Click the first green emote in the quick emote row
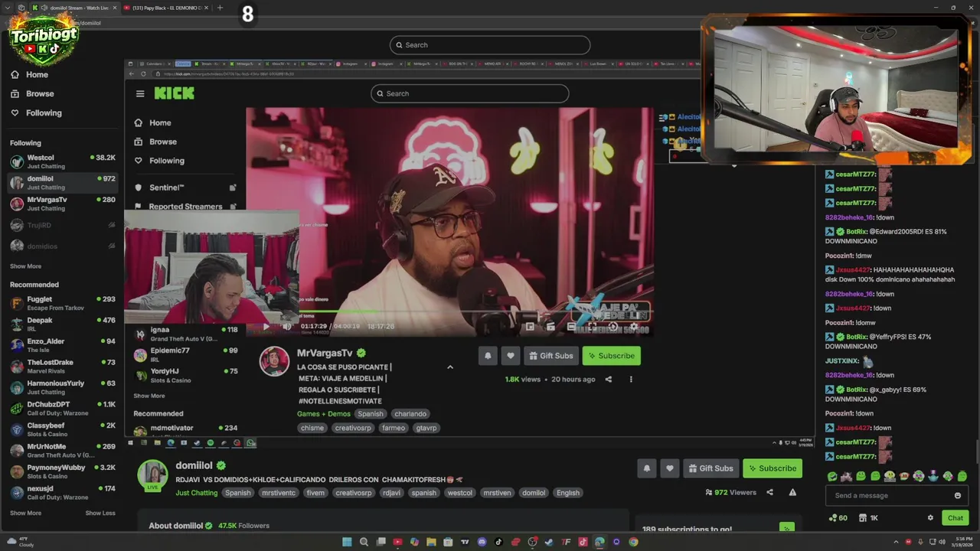Viewport: 980px width, 551px height. [832, 476]
